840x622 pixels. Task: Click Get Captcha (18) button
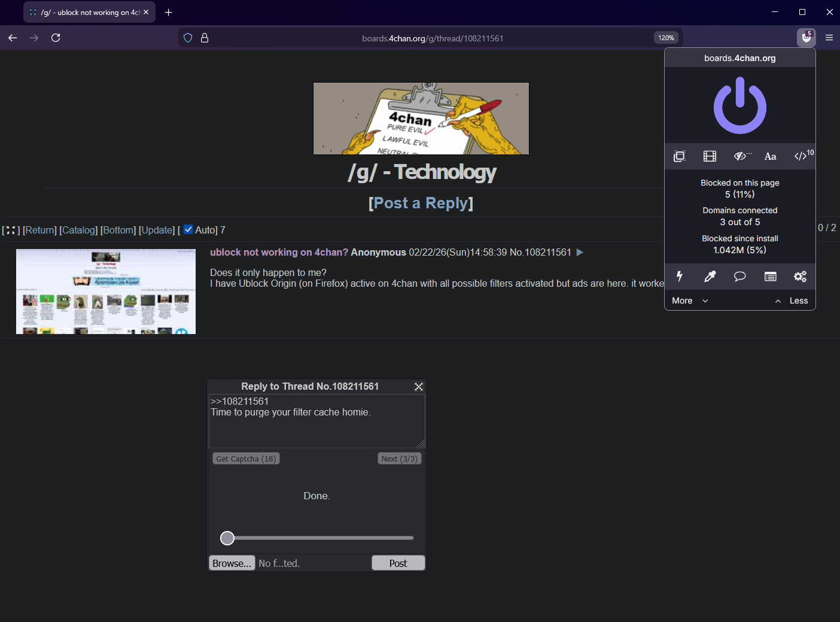[246, 459]
